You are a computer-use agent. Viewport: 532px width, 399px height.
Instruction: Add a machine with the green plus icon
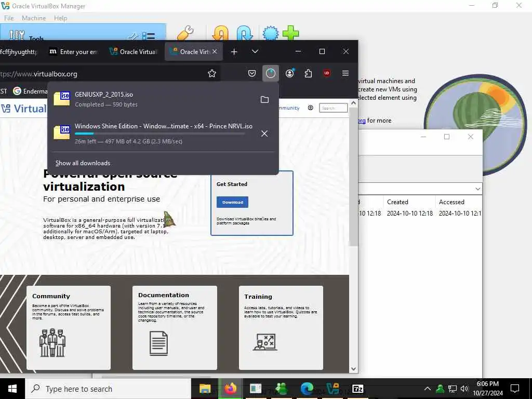291,33
